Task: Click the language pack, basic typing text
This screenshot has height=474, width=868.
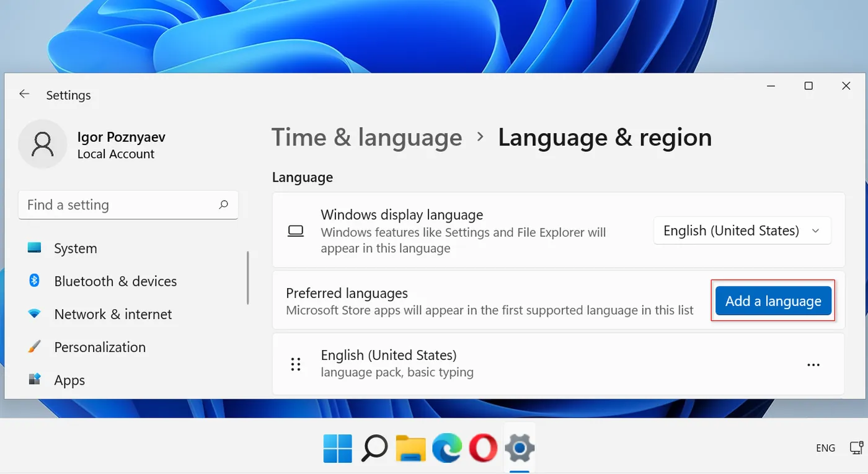Action: pyautogui.click(x=397, y=372)
